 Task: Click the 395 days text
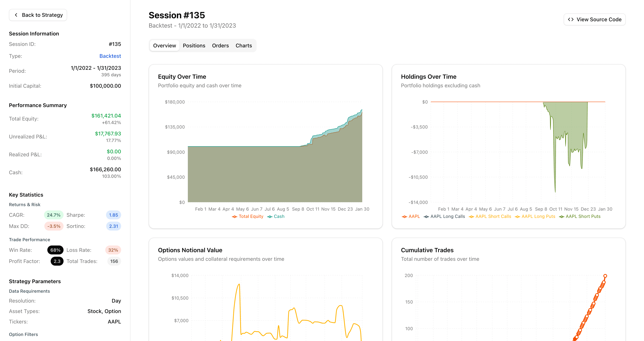click(x=111, y=75)
